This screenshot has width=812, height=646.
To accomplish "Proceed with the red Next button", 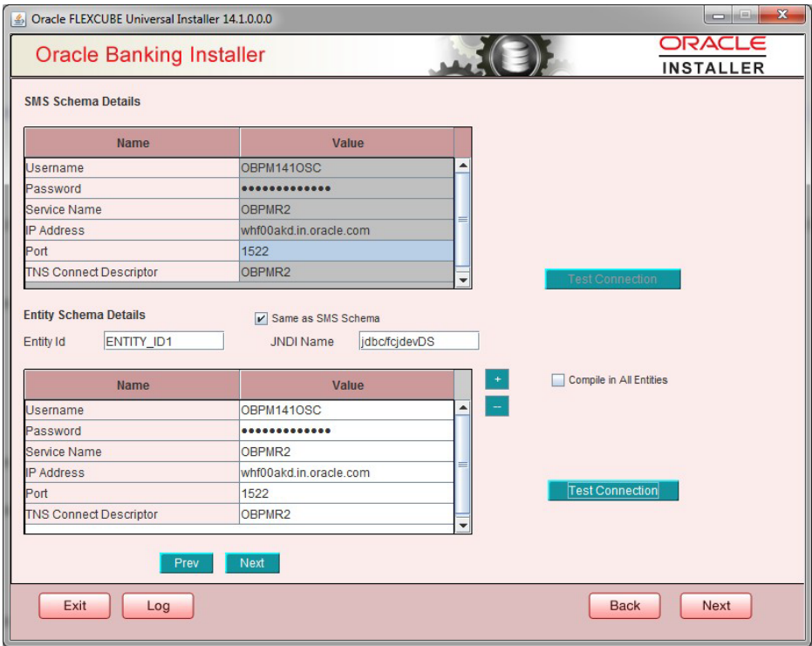I will [x=716, y=606].
